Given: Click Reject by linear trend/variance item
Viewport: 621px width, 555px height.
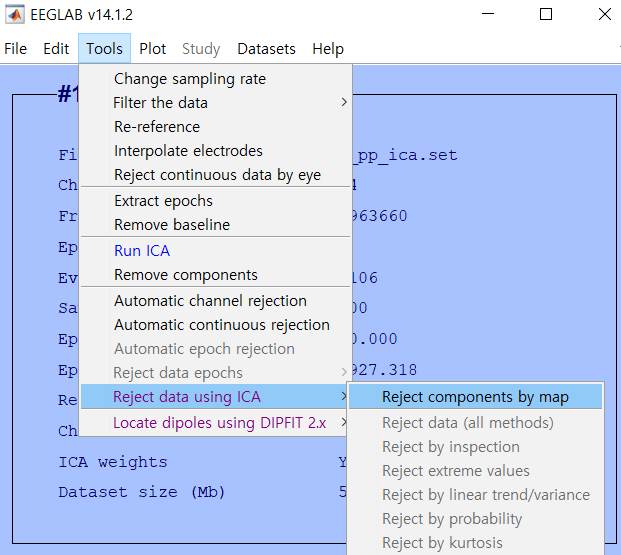Looking at the screenshot, I should pyautogui.click(x=475, y=495).
